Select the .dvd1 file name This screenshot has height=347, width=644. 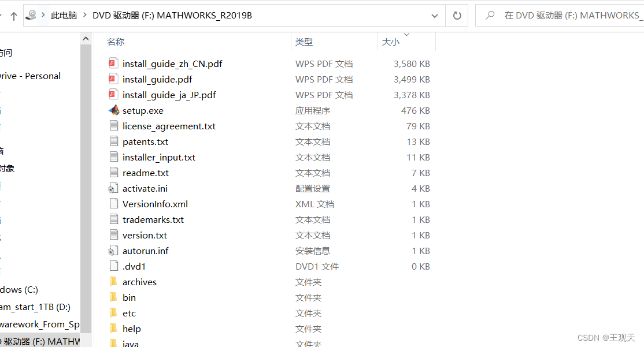point(134,267)
